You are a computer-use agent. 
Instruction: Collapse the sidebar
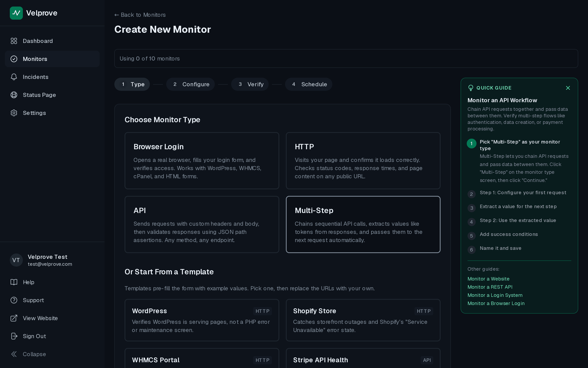(52, 354)
